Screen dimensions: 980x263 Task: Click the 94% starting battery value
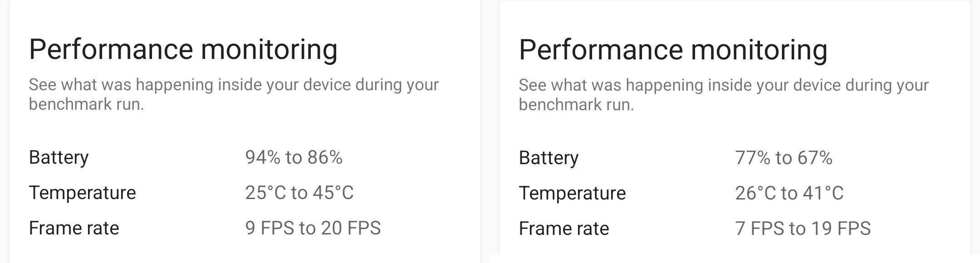(x=263, y=157)
